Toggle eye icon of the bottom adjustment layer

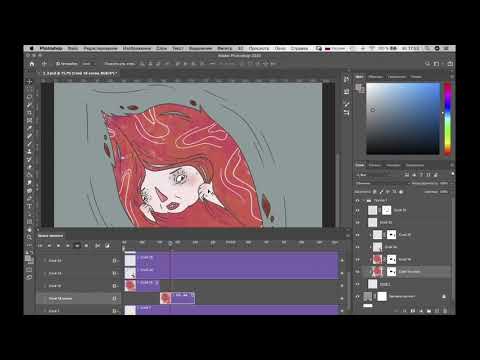[x=358, y=296]
